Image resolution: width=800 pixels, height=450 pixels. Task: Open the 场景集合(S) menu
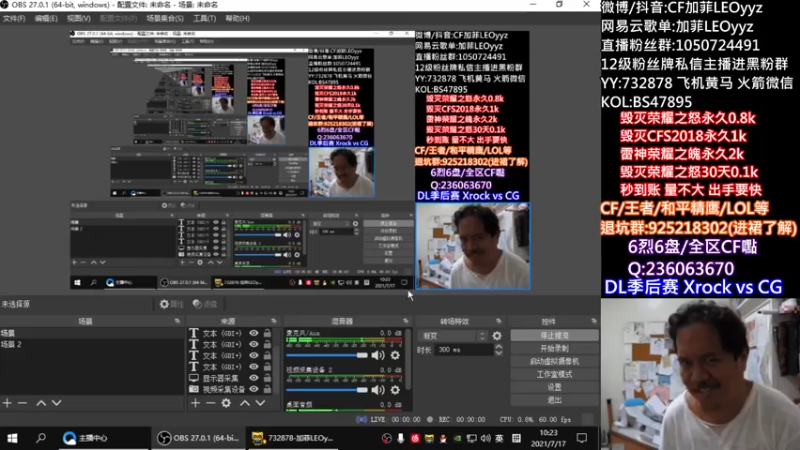[165, 18]
